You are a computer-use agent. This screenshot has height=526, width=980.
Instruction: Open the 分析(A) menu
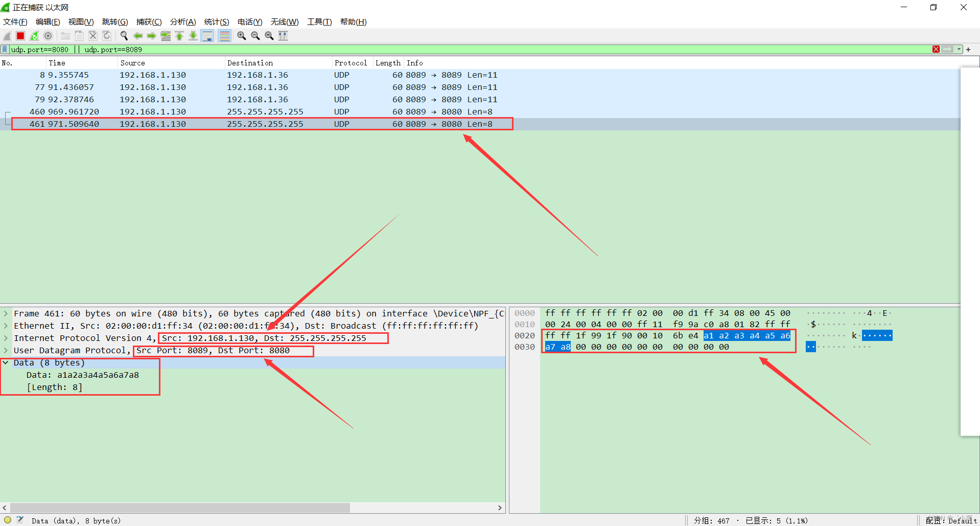click(183, 22)
